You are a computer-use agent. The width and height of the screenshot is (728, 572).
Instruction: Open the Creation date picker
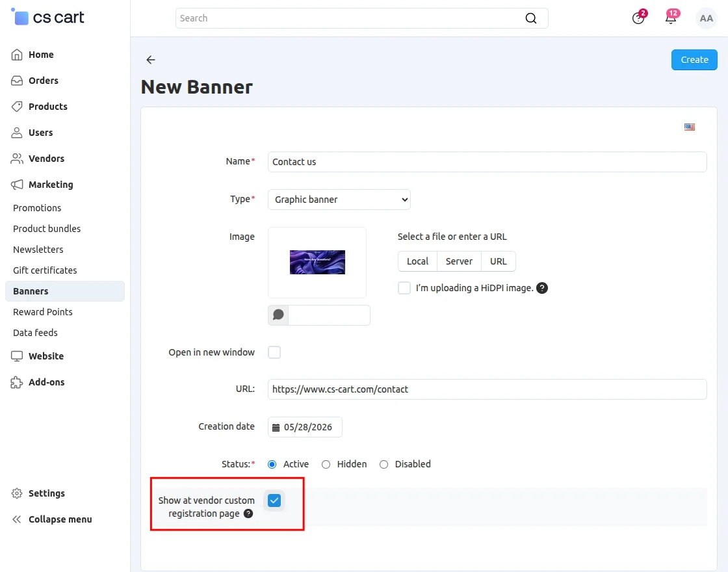[x=305, y=427]
